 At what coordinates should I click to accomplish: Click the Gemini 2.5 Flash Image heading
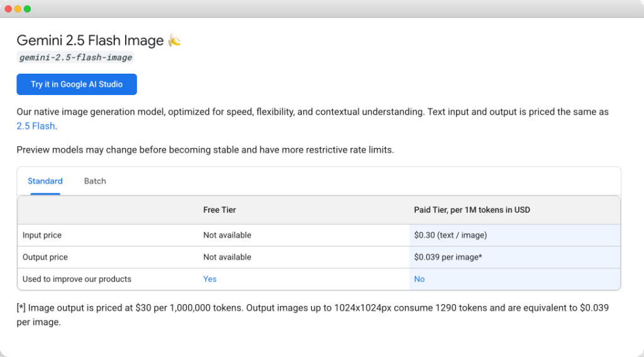tap(90, 41)
